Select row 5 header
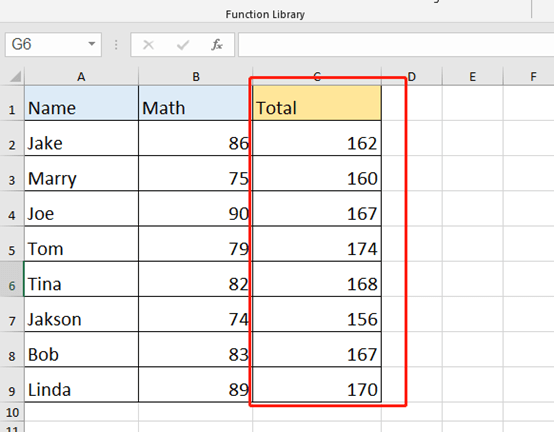 [x=12, y=244]
